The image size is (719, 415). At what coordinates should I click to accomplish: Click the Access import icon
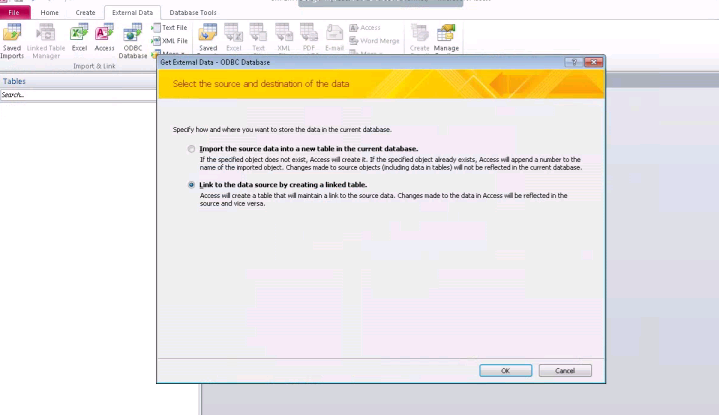tap(105, 37)
